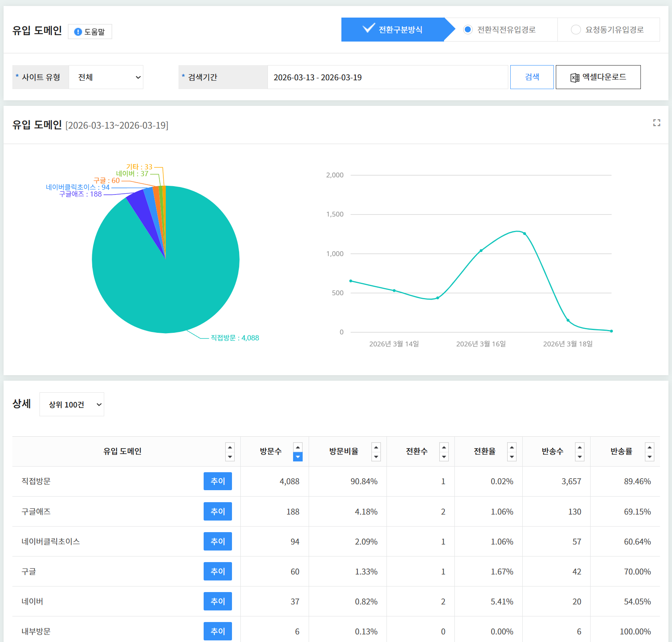Sort 전환율 column using its down arrow
This screenshot has width=672, height=642.
click(512, 457)
